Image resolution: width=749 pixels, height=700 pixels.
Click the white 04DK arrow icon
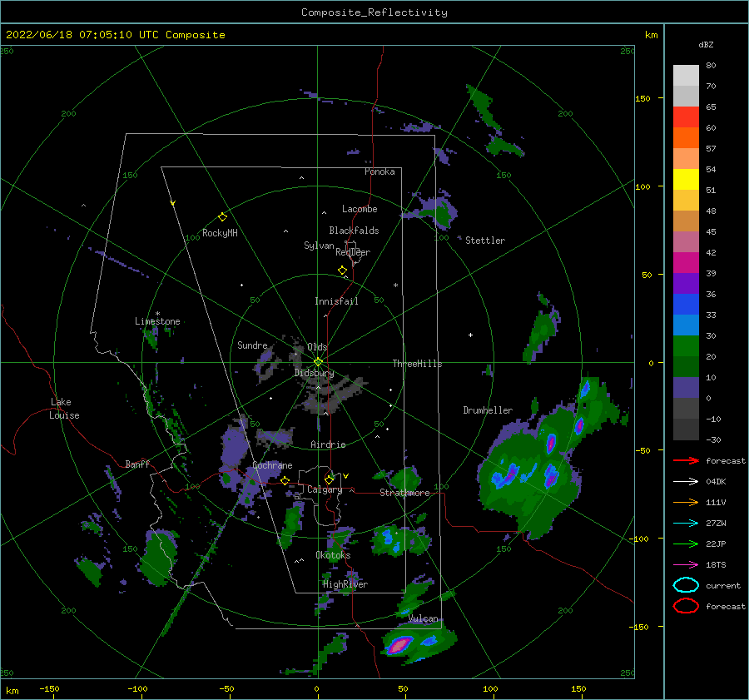[x=686, y=482]
